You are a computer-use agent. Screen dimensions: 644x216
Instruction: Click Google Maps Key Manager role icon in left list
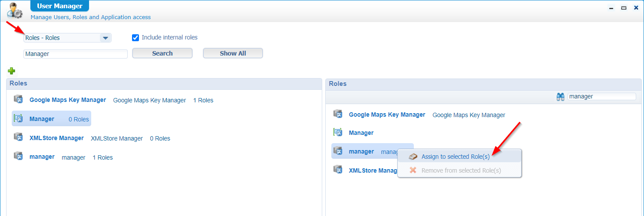(x=18, y=100)
